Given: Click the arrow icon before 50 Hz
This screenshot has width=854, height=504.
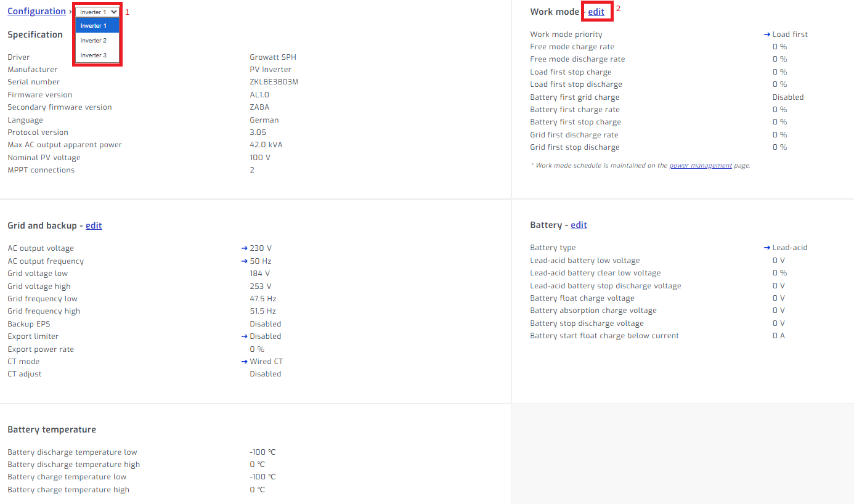Looking at the screenshot, I should pos(245,261).
